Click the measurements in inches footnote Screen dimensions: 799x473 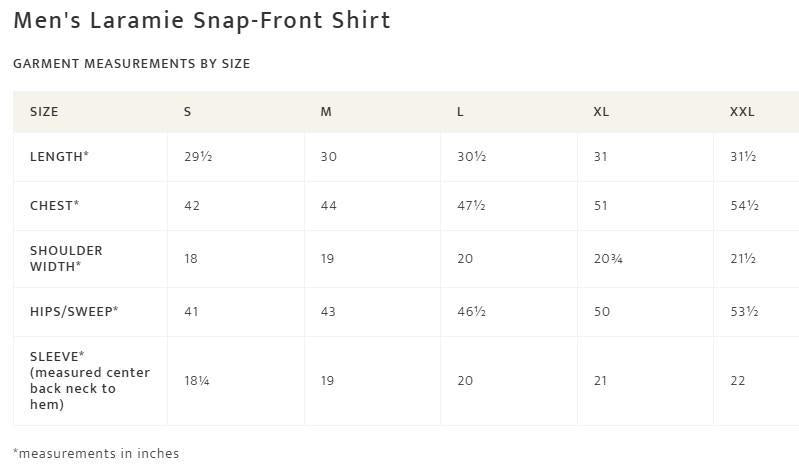(96, 454)
